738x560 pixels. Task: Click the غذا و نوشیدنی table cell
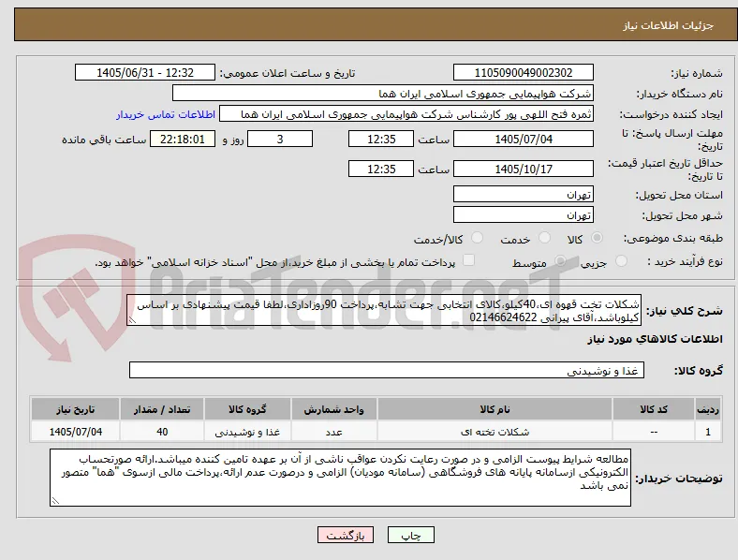[x=247, y=432]
